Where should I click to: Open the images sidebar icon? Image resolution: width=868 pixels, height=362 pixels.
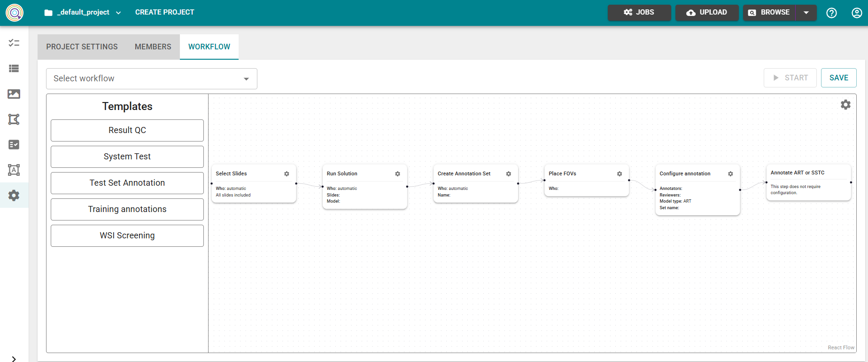[14, 94]
